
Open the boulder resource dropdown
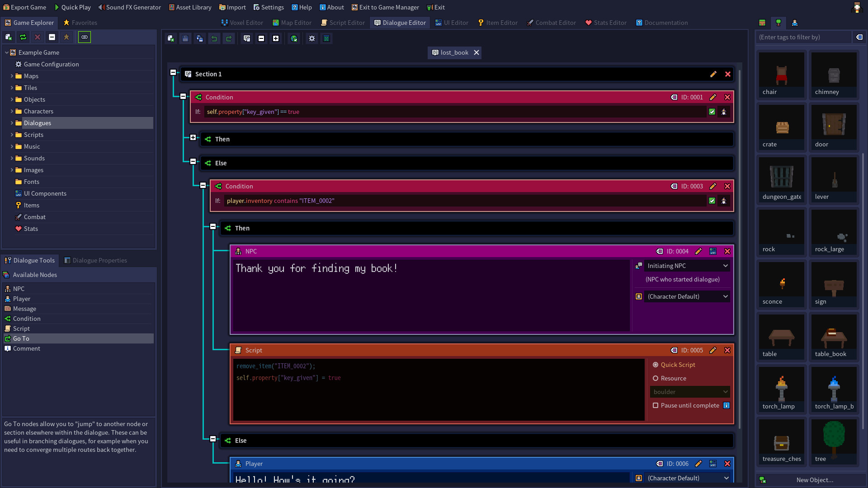pyautogui.click(x=690, y=392)
